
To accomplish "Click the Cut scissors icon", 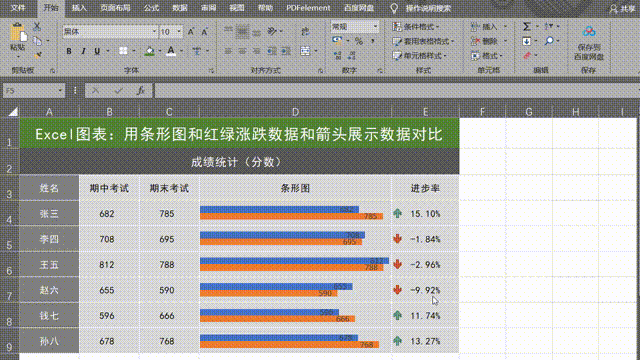I will point(37,27).
